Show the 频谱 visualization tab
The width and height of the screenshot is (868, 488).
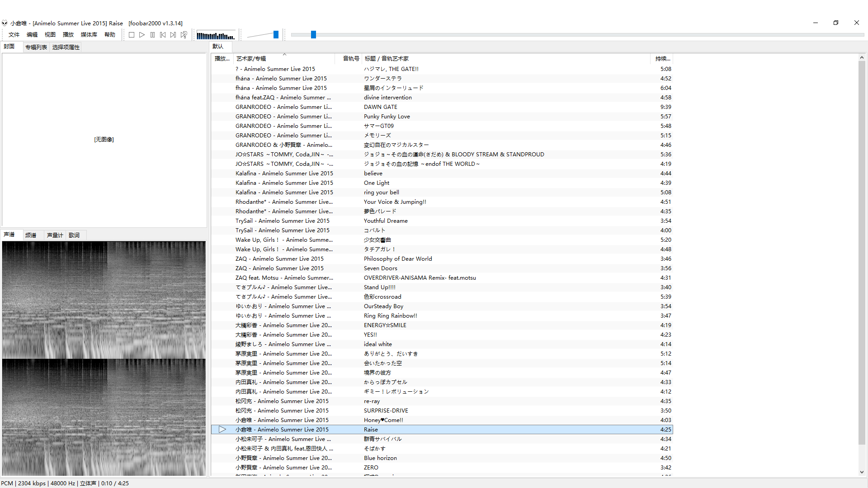tap(31, 235)
